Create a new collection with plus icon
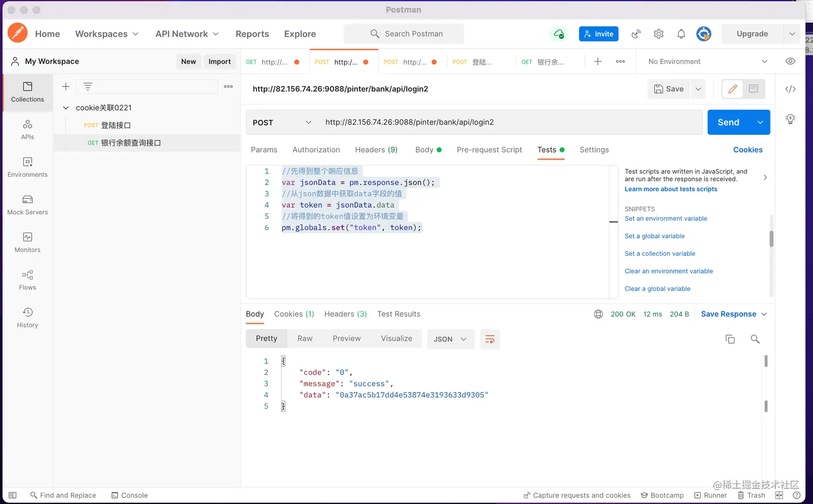This screenshot has width=813, height=504. click(x=66, y=87)
